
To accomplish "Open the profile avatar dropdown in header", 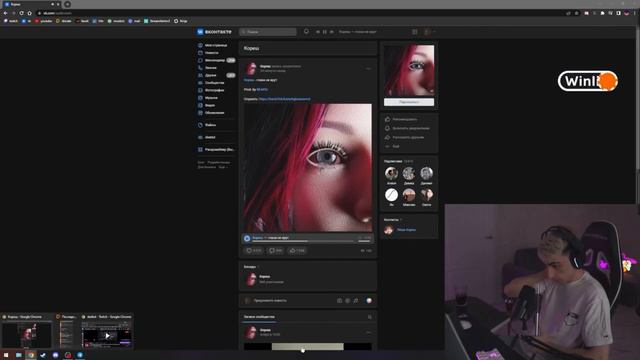I will click(x=429, y=31).
